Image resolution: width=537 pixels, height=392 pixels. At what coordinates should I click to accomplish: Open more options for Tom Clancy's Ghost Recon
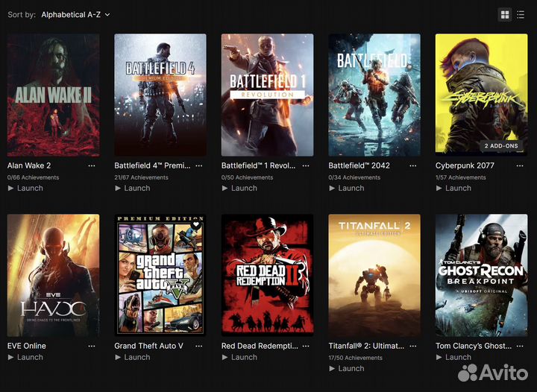click(520, 346)
